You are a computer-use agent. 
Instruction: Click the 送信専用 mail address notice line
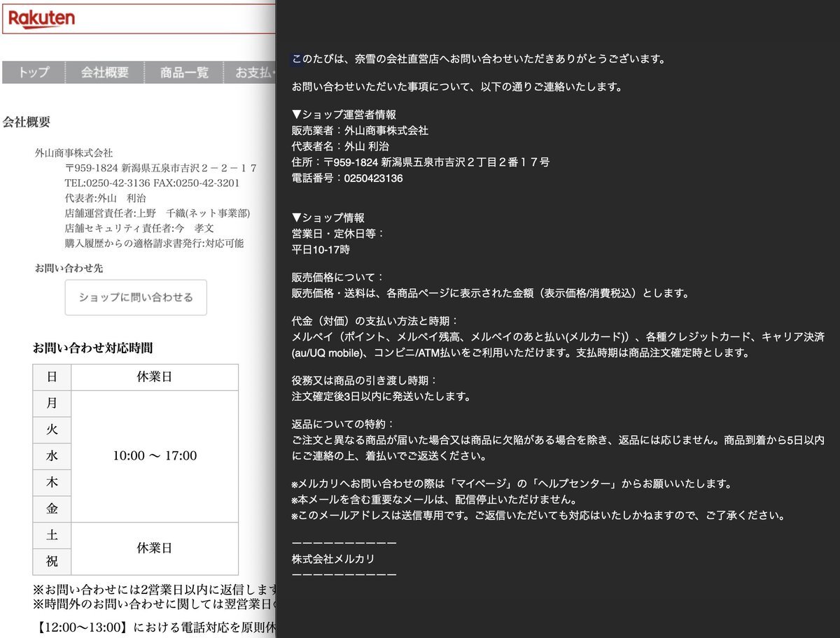point(538,516)
